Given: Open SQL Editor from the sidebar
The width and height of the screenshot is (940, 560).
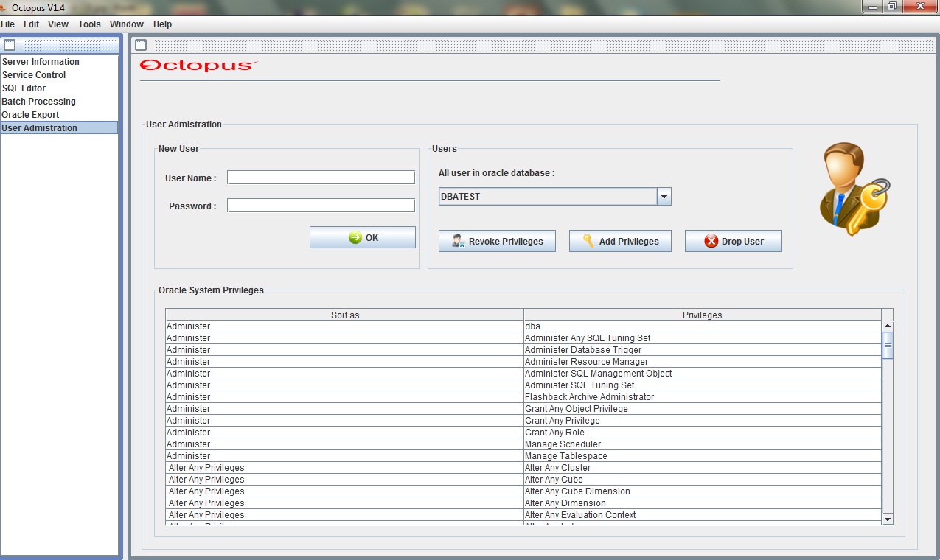Looking at the screenshot, I should [x=59, y=88].
